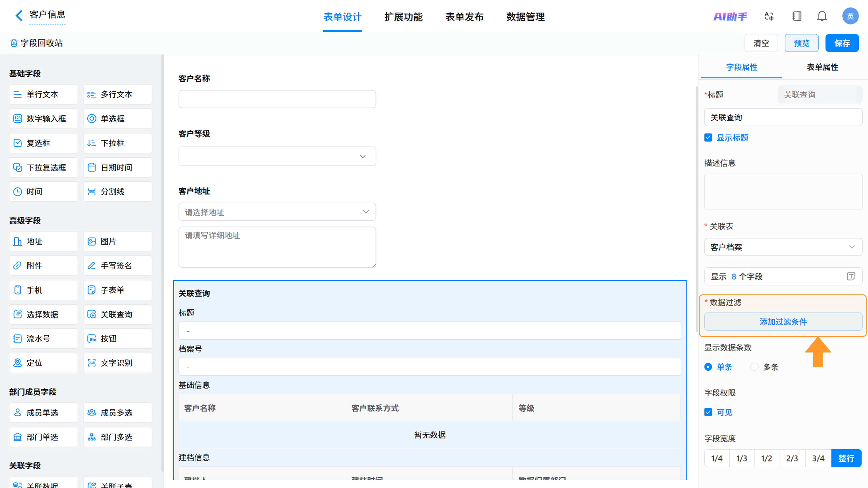Open the 表单属性 tab

point(822,67)
